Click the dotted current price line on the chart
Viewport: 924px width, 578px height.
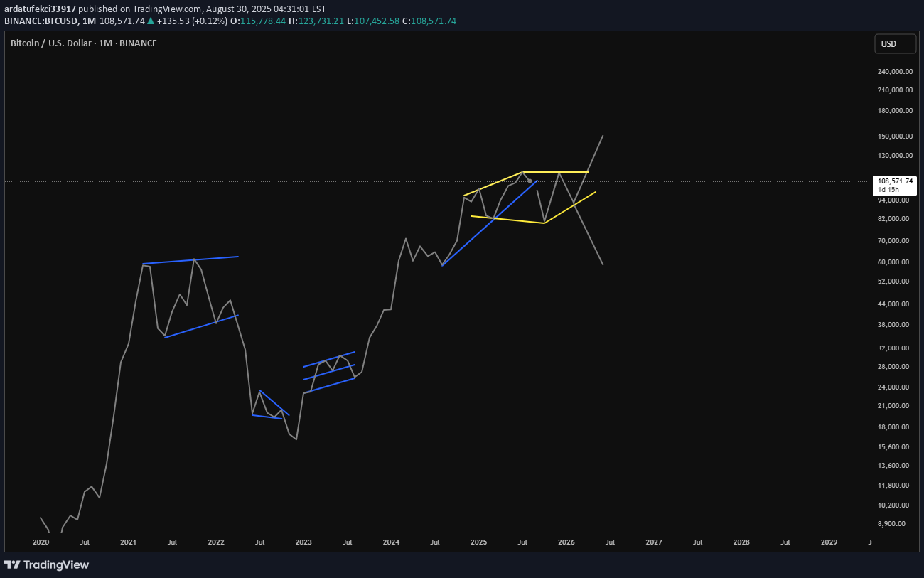(284, 182)
